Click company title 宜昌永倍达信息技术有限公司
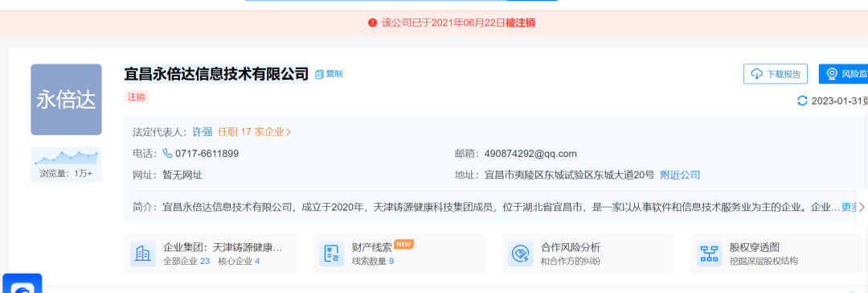 click(216, 73)
